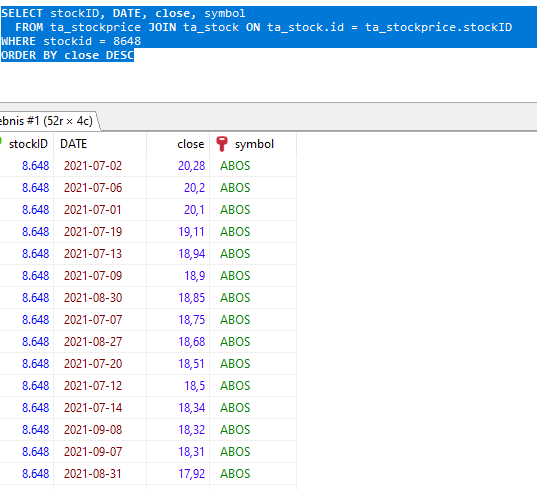Place cursor in the FROM ta_stockprice JOIN line
This screenshot has height=490, width=537.
[x=264, y=27]
